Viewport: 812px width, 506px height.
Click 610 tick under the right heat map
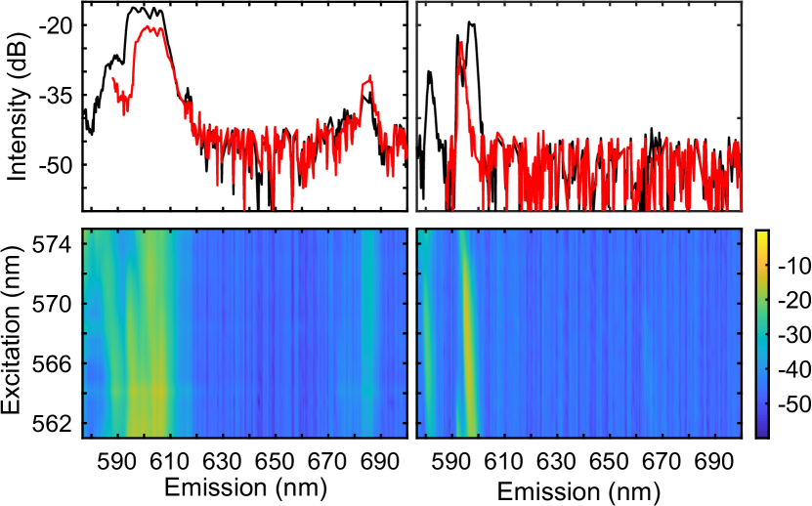504,461
